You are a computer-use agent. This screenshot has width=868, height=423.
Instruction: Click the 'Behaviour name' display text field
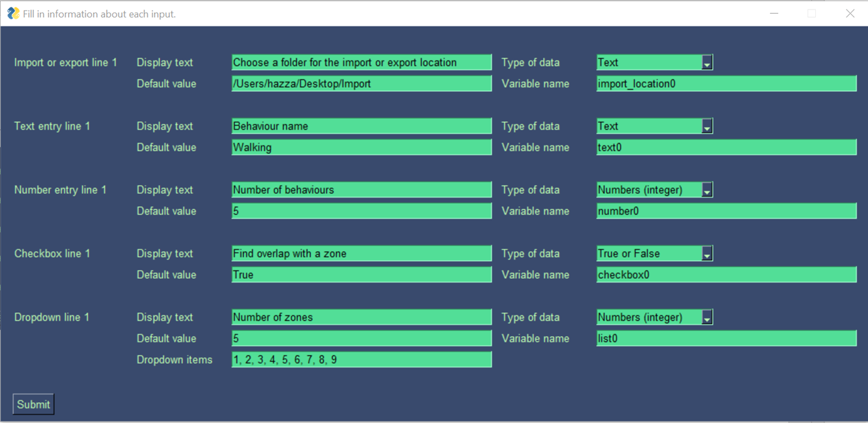point(361,126)
